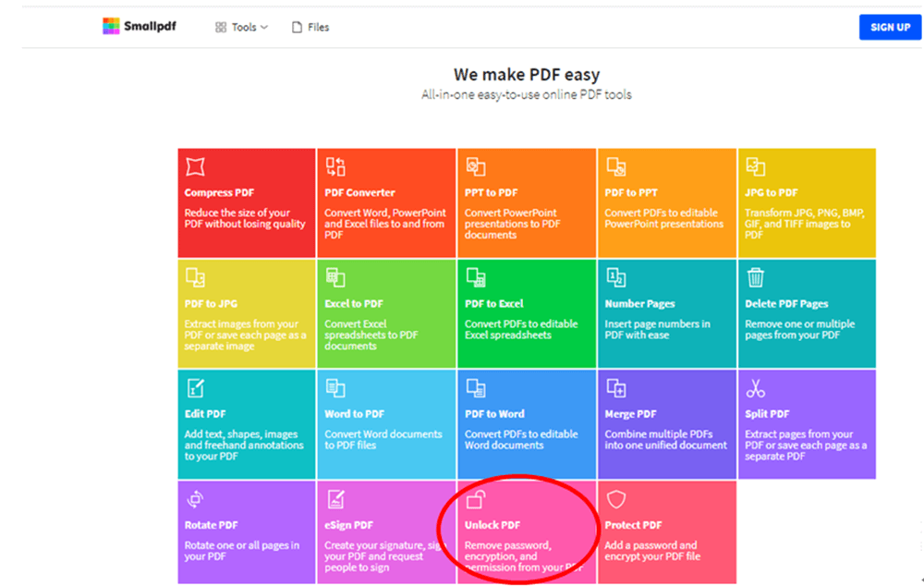This screenshot has height=586, width=924.
Task: Click the JPG to PDF title
Action: click(x=771, y=192)
